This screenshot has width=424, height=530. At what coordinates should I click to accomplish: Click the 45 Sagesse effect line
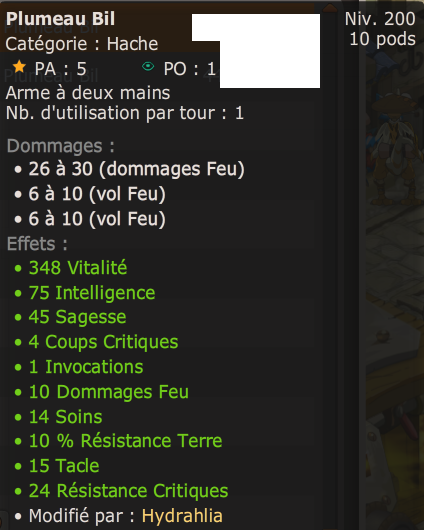(x=77, y=317)
